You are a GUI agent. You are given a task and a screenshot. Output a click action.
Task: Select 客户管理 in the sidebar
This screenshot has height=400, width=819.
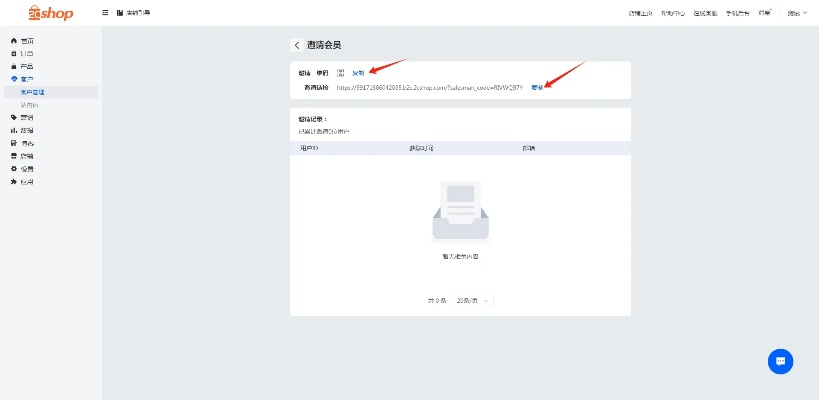coord(33,92)
